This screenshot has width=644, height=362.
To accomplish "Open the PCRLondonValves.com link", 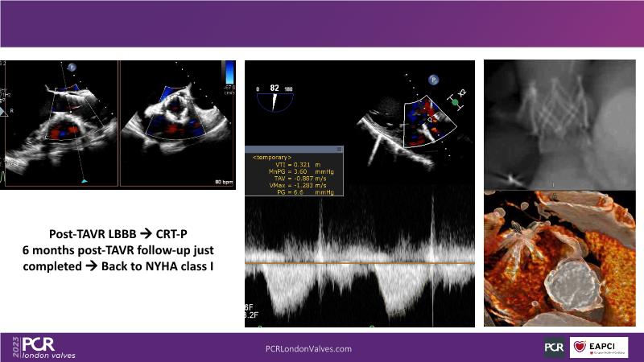I will pos(308,348).
